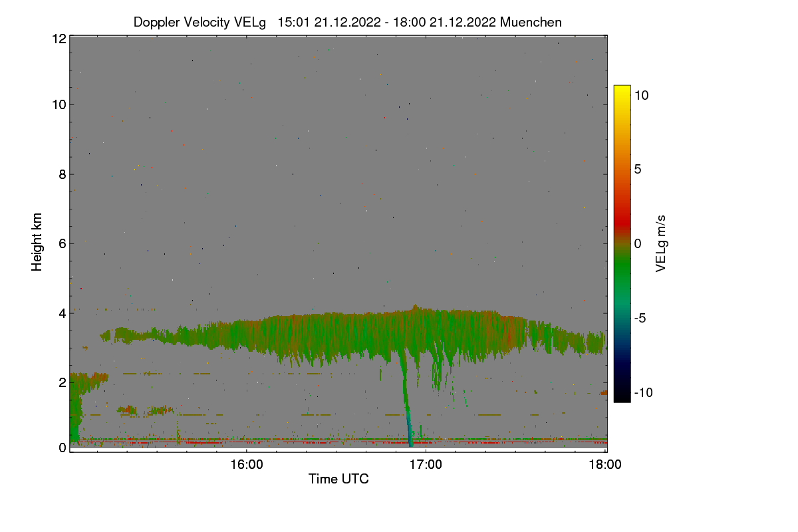Click the 4 km height tick label
This screenshot has height=532, width=798.
[63, 313]
